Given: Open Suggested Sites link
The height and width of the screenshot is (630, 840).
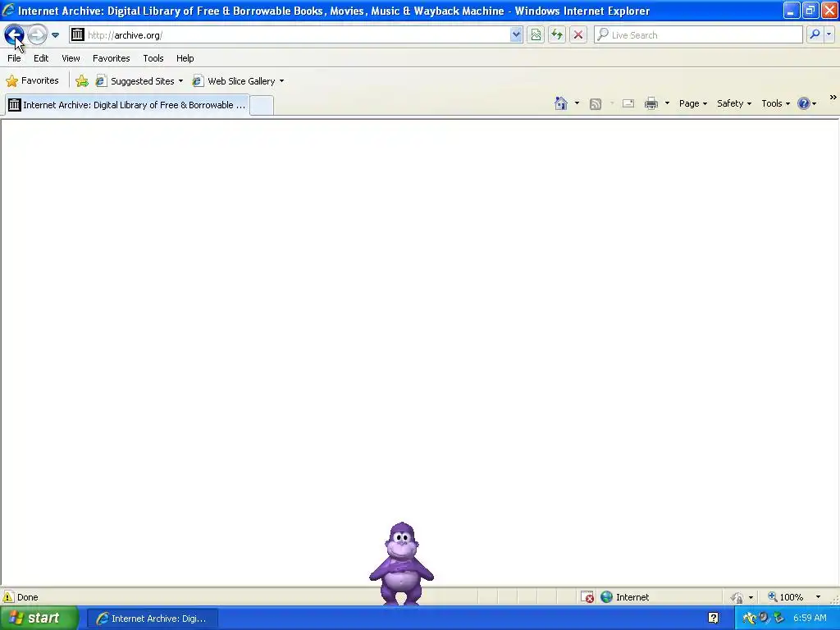Looking at the screenshot, I should [x=142, y=81].
